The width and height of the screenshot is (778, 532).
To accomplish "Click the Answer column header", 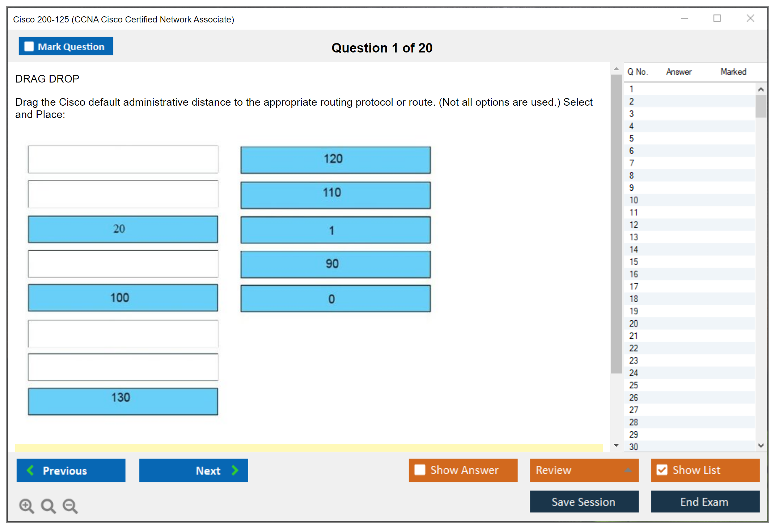I will pos(678,72).
